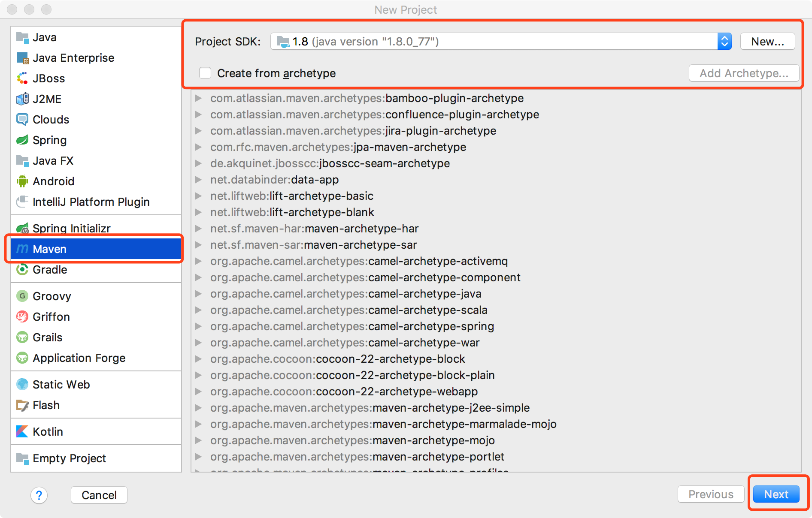The image size is (812, 518).
Task: Expand net.databinder:data-app node
Action: tap(198, 180)
